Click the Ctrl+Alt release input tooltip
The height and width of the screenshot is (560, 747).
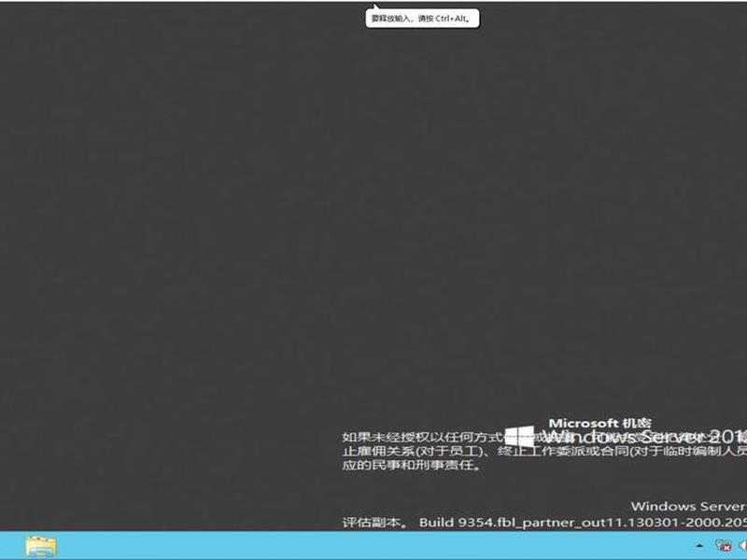click(x=422, y=19)
